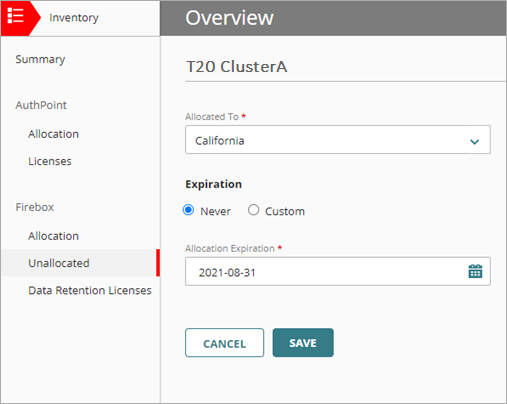Click the Overview page heading
Image resolution: width=507 pixels, height=404 pixels.
pyautogui.click(x=229, y=18)
